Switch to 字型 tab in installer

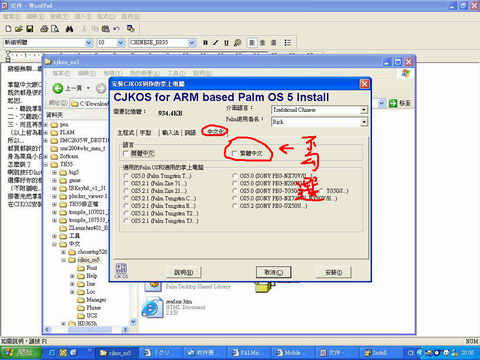(x=145, y=133)
